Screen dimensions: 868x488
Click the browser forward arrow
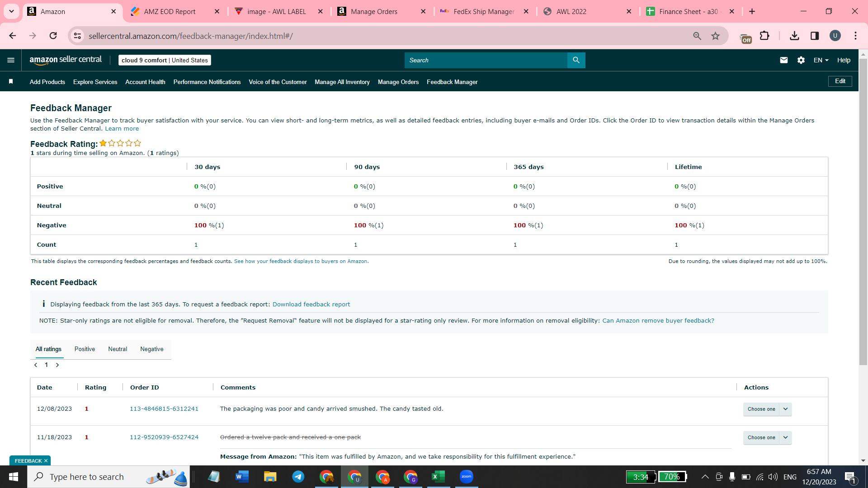33,36
